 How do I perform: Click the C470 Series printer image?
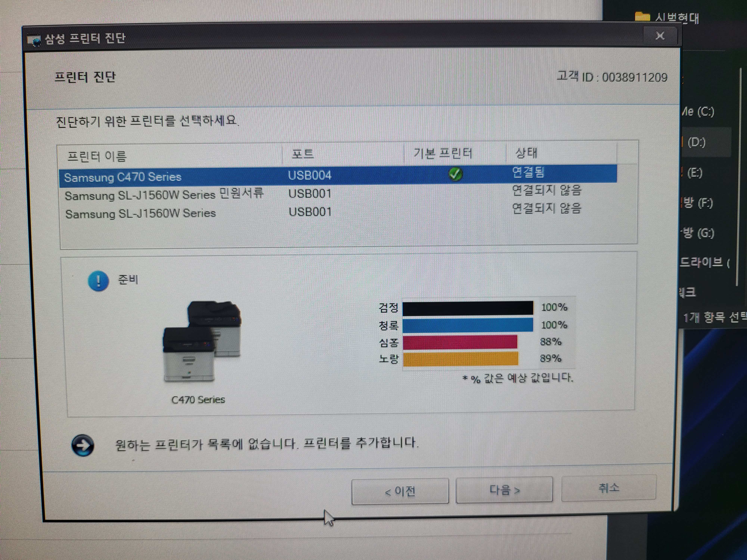coord(202,342)
